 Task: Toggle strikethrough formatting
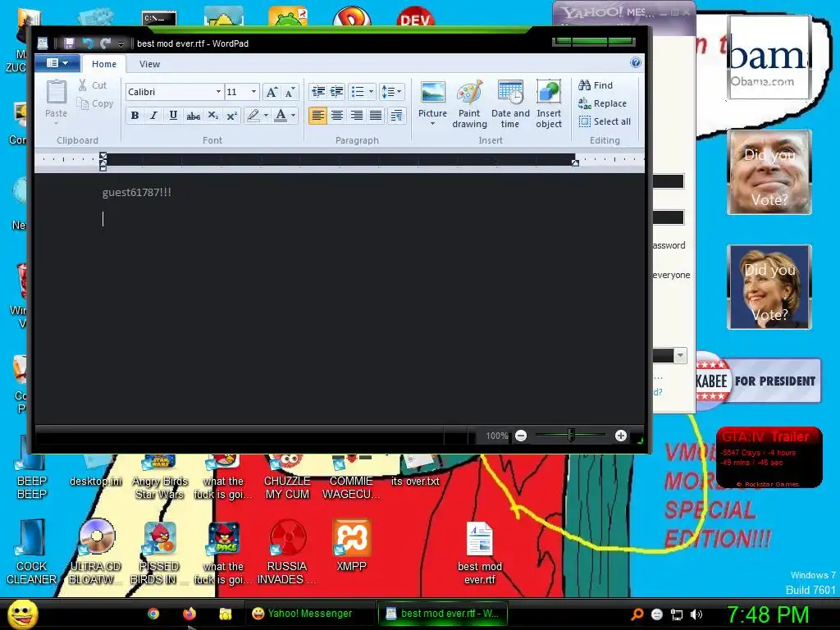pyautogui.click(x=193, y=115)
